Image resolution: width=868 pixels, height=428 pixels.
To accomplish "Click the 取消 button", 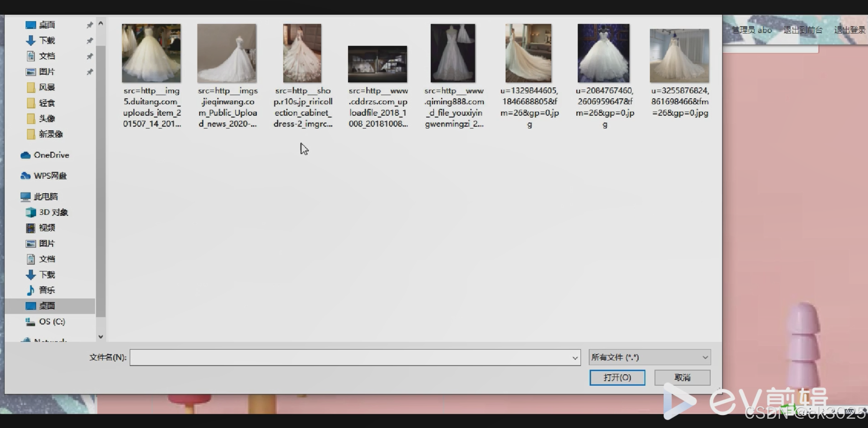I will tap(682, 378).
